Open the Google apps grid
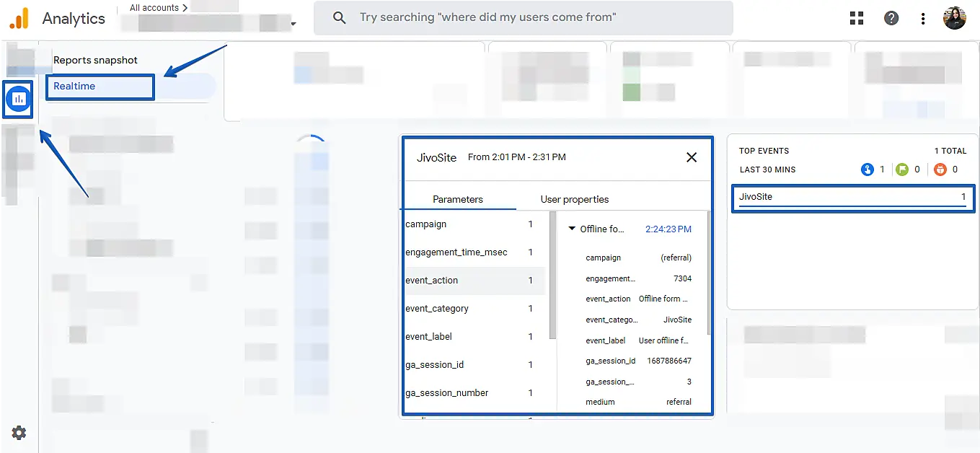 pyautogui.click(x=857, y=18)
